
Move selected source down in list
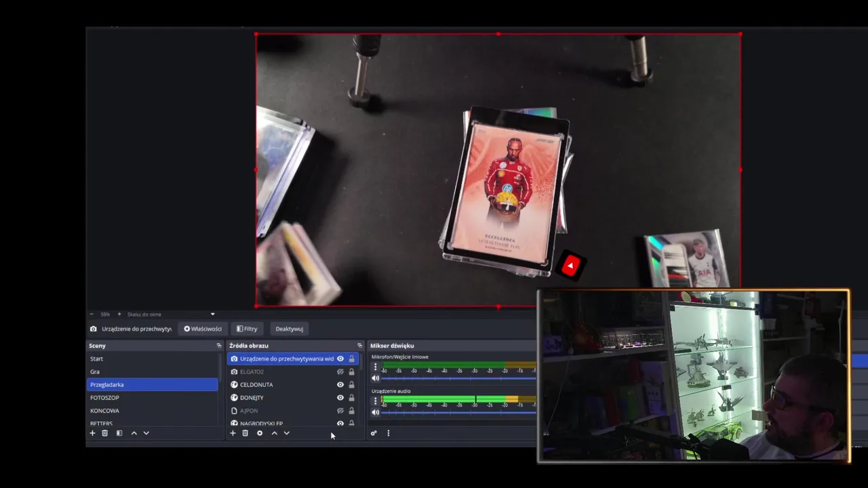click(x=286, y=433)
